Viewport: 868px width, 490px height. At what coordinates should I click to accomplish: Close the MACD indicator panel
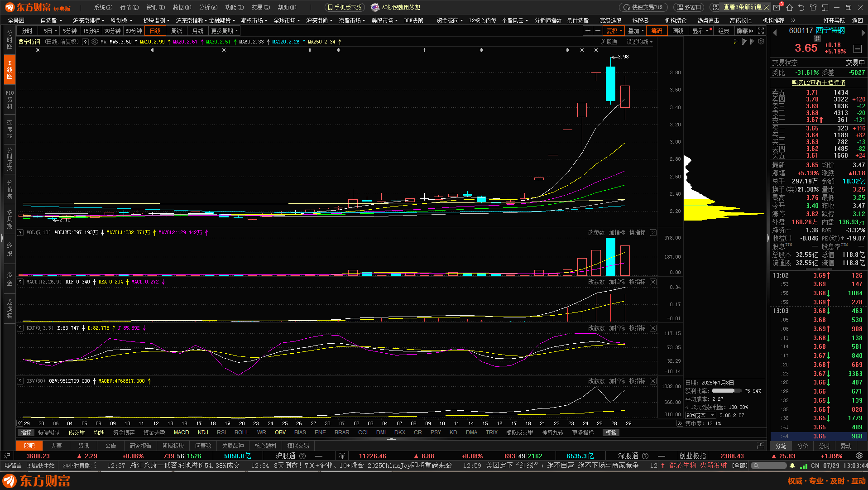pos(653,282)
